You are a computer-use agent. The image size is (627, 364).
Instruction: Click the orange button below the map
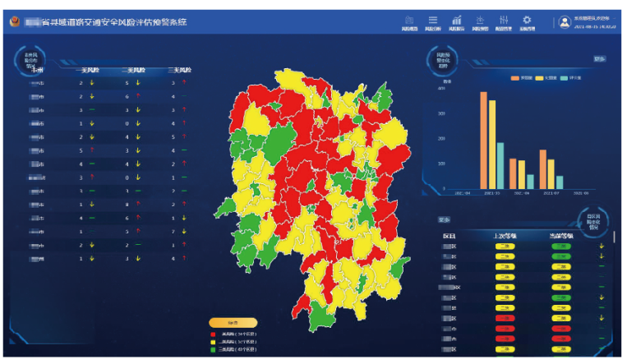pos(233,322)
